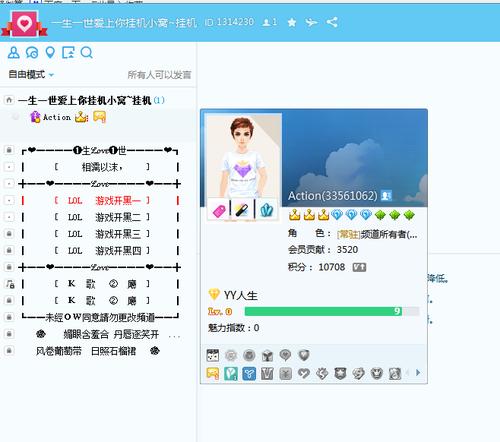500x442 pixels.
Task: Click the gray shield heart badge
Action: [304, 355]
